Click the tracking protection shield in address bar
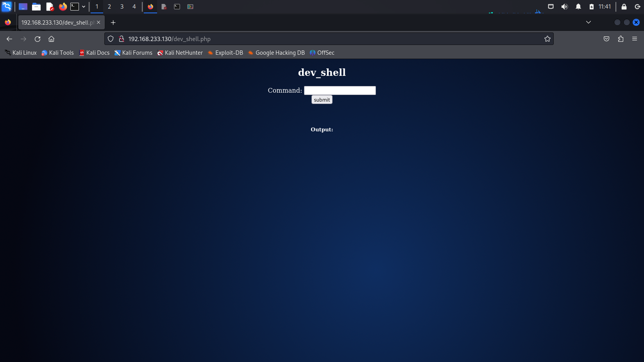 pos(111,39)
